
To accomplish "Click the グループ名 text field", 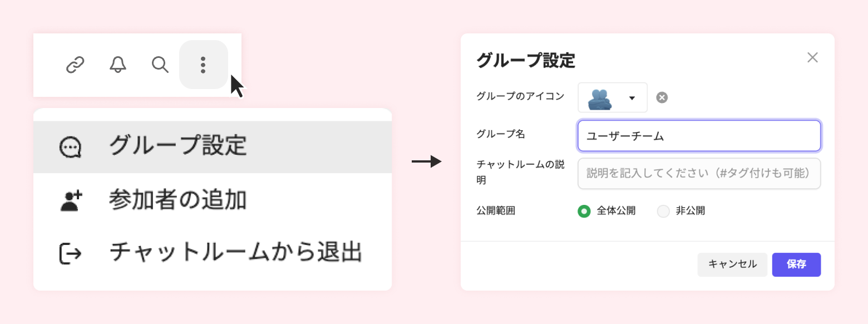I will (x=699, y=136).
